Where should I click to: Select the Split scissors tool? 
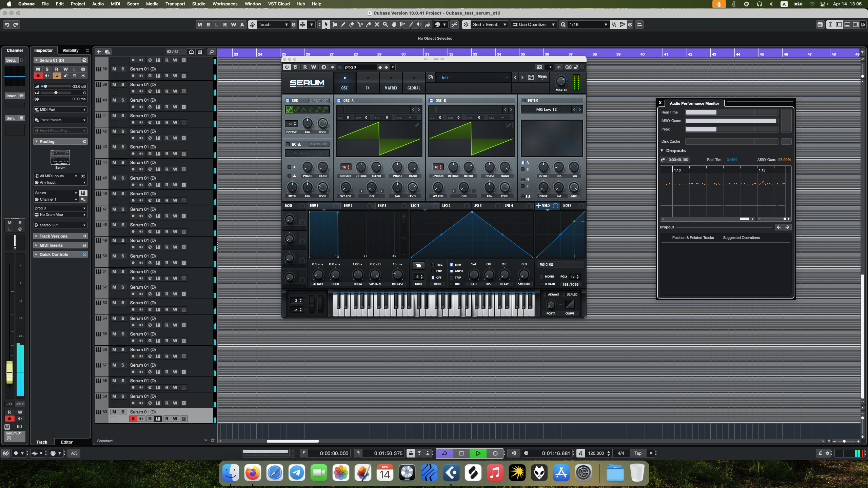pos(360,24)
